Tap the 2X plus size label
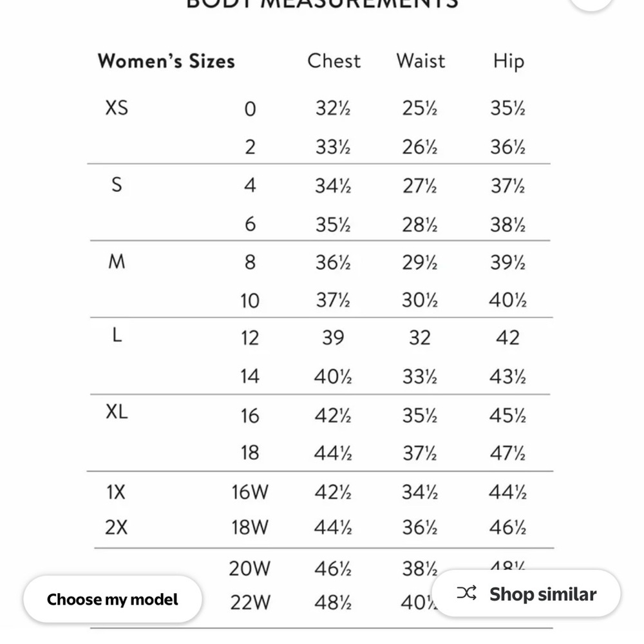The width and height of the screenshot is (644, 644). tap(116, 527)
